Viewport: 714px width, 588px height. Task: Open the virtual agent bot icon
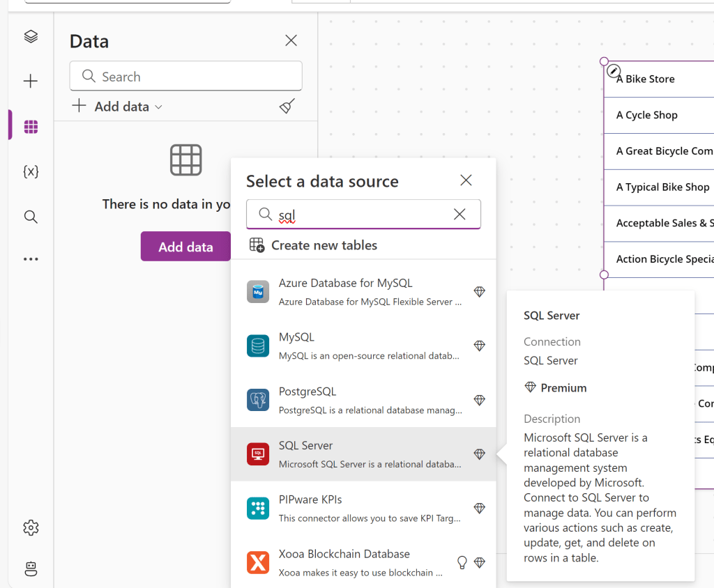31,568
